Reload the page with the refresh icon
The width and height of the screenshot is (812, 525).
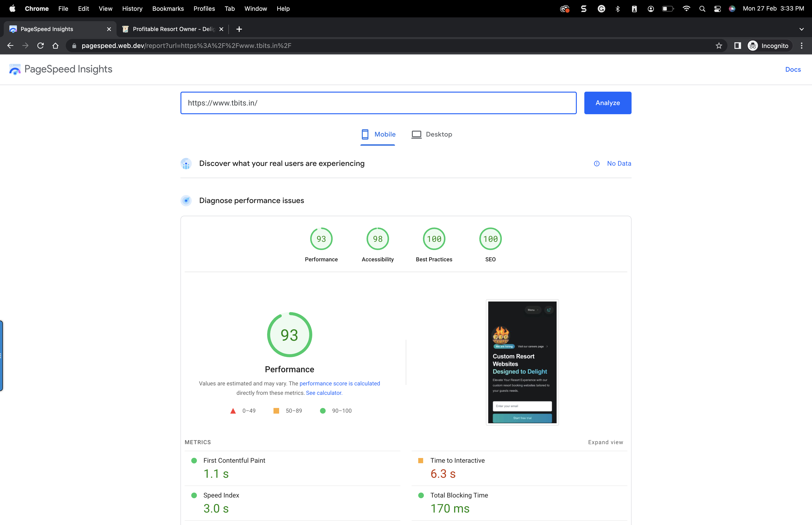[x=41, y=46]
